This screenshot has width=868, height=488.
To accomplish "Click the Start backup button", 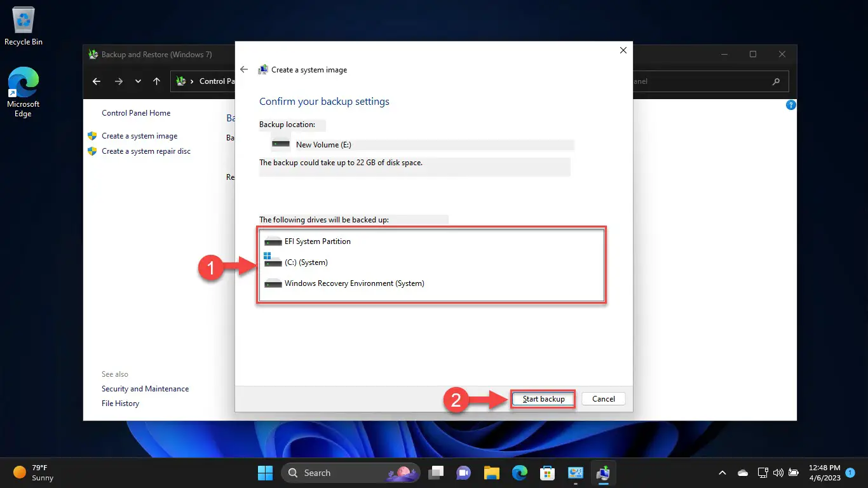I will [x=543, y=399].
